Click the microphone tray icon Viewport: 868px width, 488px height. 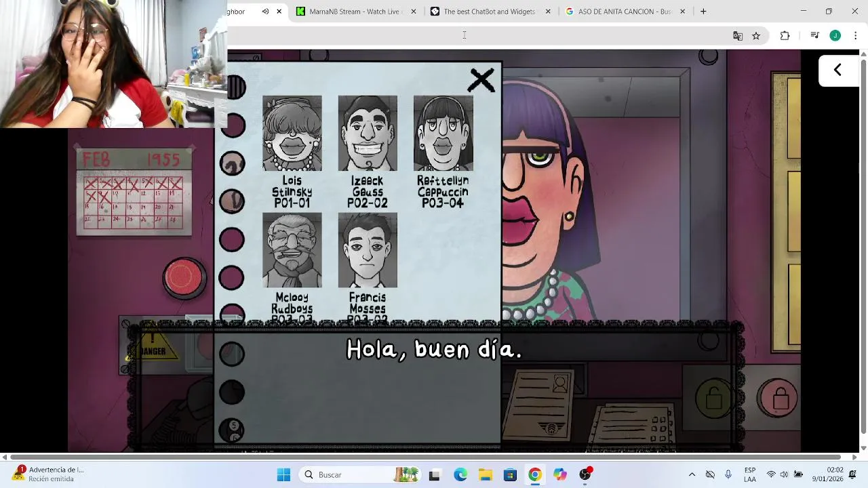[x=728, y=474]
